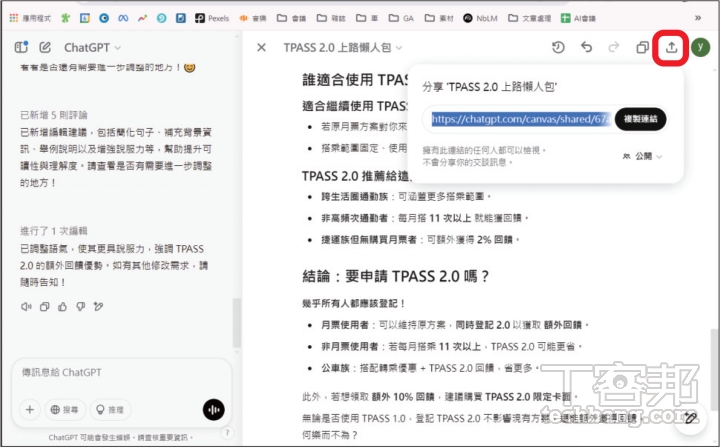This screenshot has height=448, width=720.
Task: Edit in canvas icon below the reply
Action: point(98,306)
